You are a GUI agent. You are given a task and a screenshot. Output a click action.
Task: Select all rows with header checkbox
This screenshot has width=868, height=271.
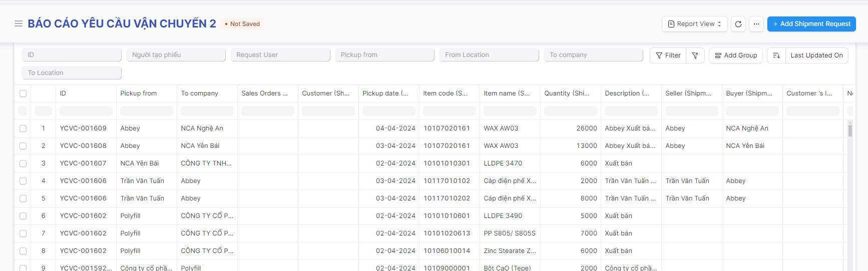(x=23, y=93)
